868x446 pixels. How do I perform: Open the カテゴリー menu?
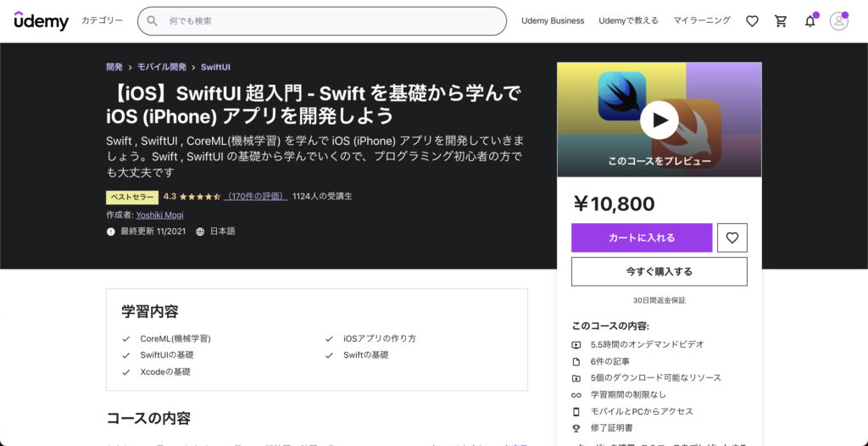102,20
